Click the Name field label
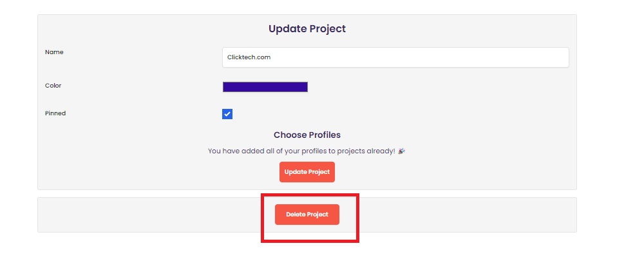 (54, 52)
